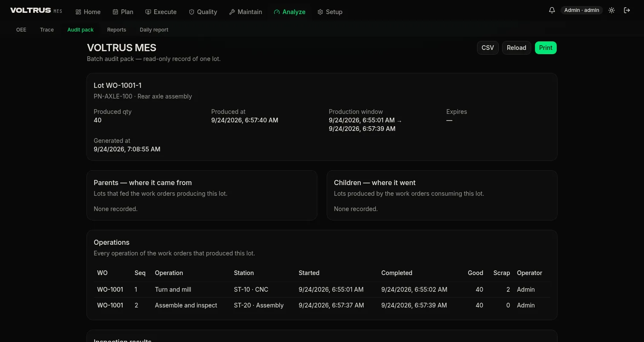Click scrap value 2 in Turn and mill row

(508, 290)
